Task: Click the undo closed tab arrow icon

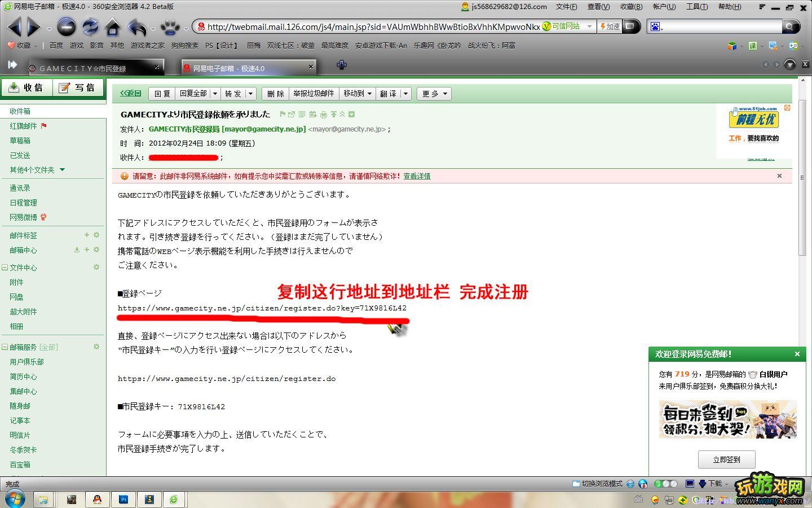Action: tap(137, 27)
